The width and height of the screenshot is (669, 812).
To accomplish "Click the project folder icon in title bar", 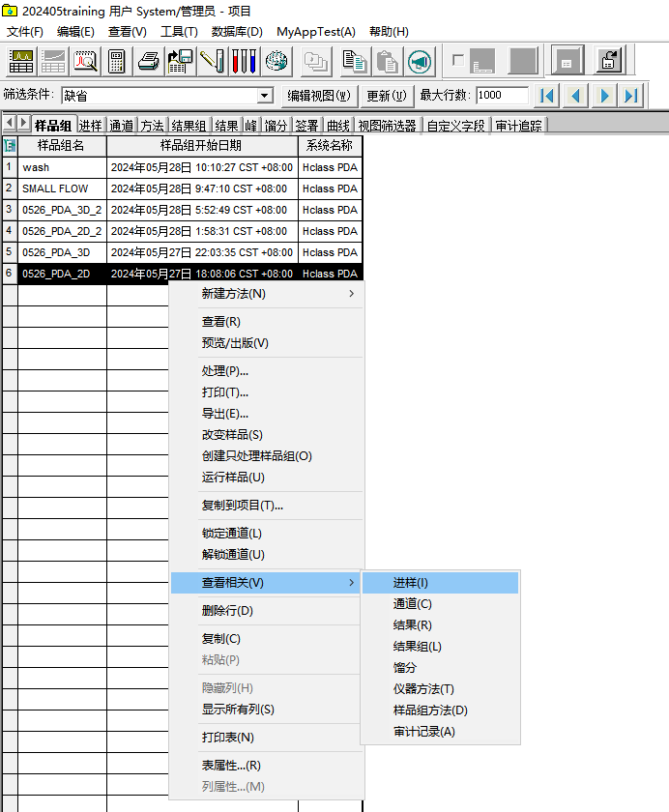I will (10, 11).
